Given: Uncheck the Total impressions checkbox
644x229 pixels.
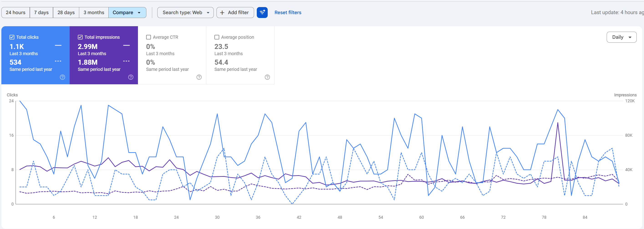Looking at the screenshot, I should (80, 37).
